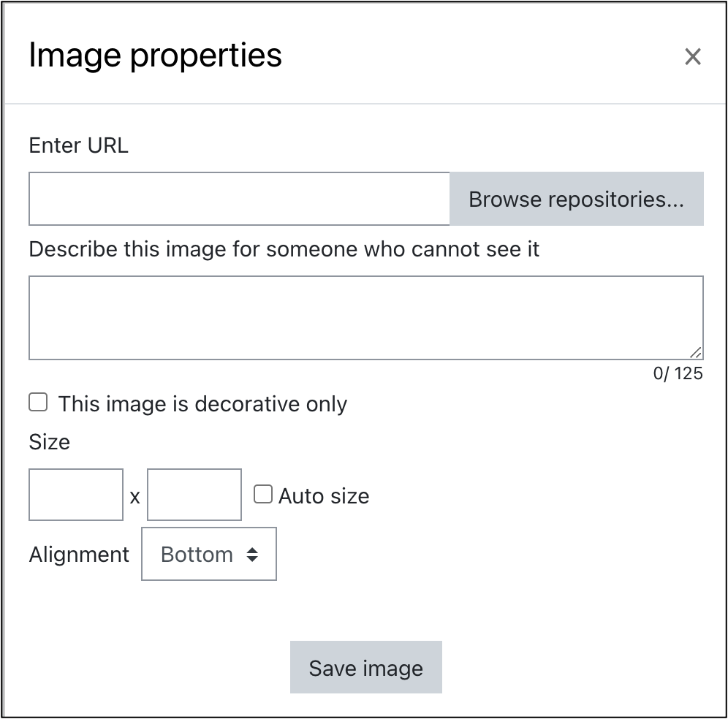Click the up-down arrows on the Alignment selector
This screenshot has height=719, width=728.
click(x=251, y=554)
